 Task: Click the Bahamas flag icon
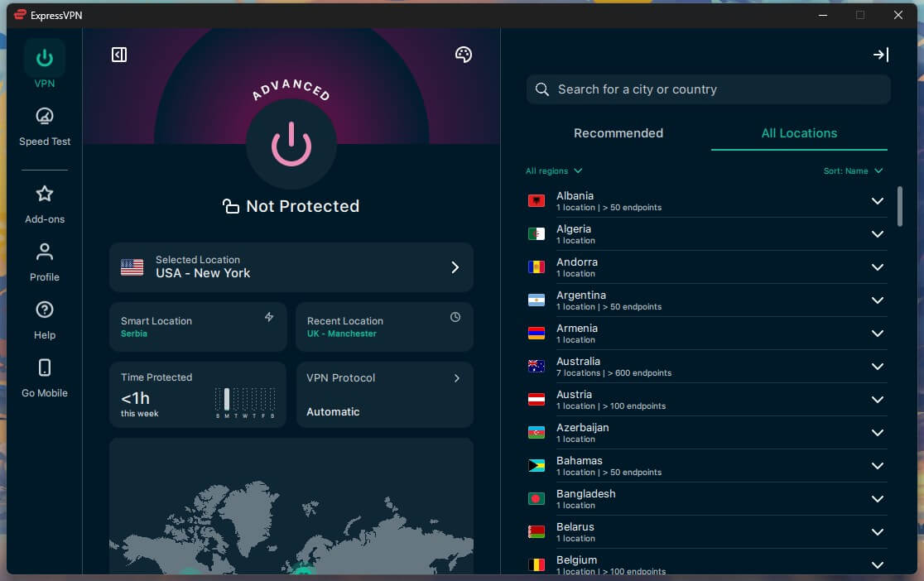(x=537, y=465)
